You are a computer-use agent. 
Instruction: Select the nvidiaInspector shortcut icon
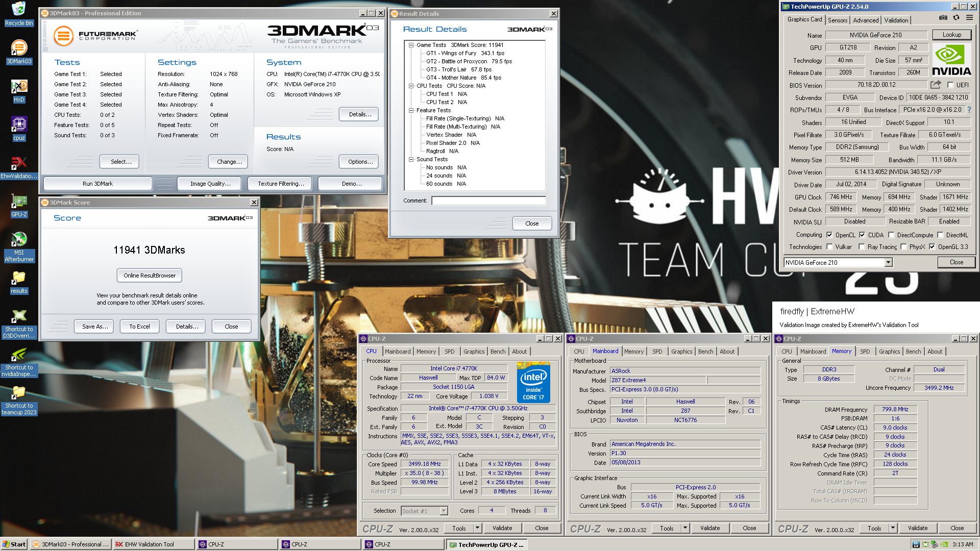coord(19,362)
